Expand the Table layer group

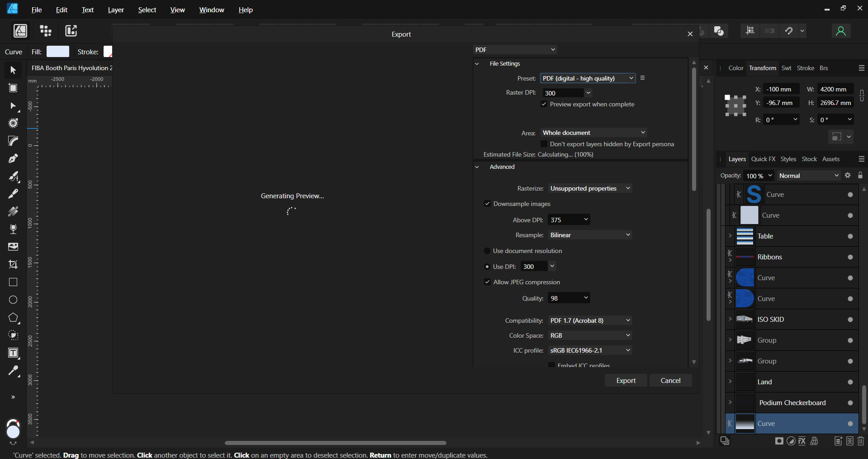(x=730, y=236)
